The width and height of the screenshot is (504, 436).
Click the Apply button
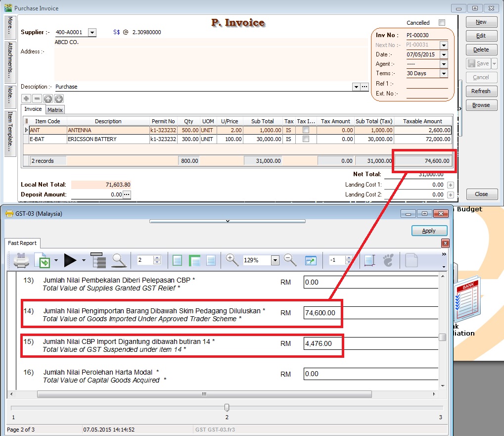point(429,231)
